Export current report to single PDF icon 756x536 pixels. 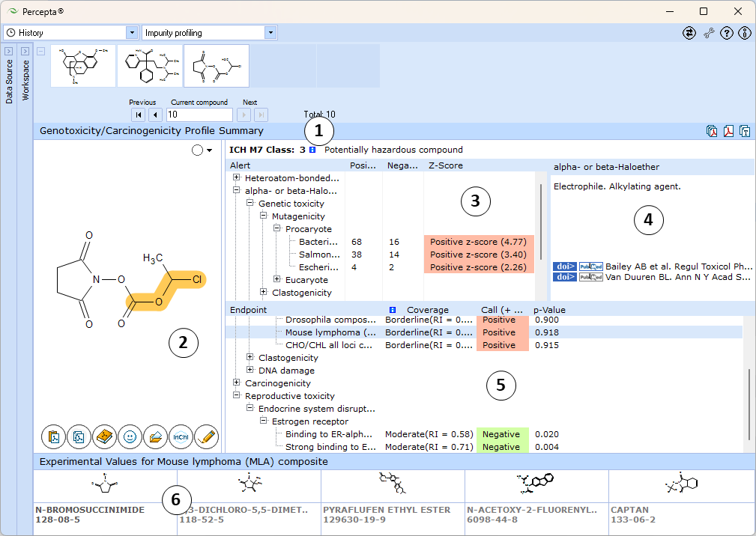(728, 131)
